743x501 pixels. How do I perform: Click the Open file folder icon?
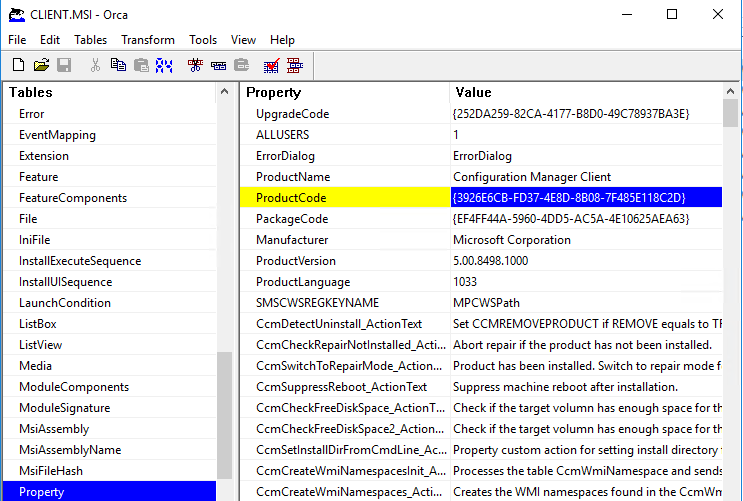pyautogui.click(x=41, y=66)
